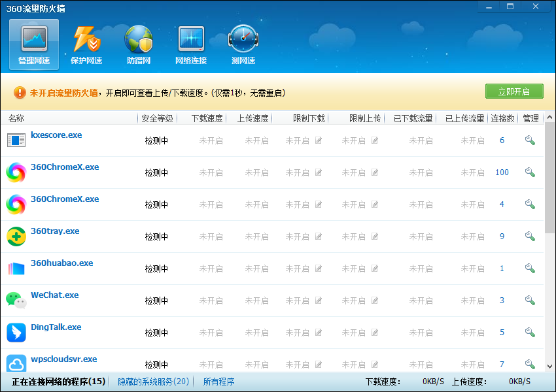Edit upload limit for wpscloudsvr.exe
Image resolution: width=556 pixels, height=392 pixels.
374,365
